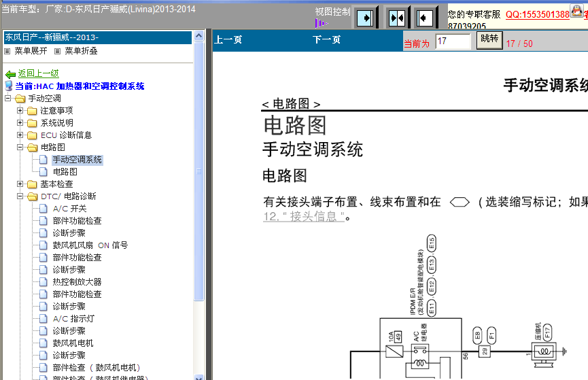Click the page icon beside A/C 开关
The image size is (588, 380).
[44, 209]
